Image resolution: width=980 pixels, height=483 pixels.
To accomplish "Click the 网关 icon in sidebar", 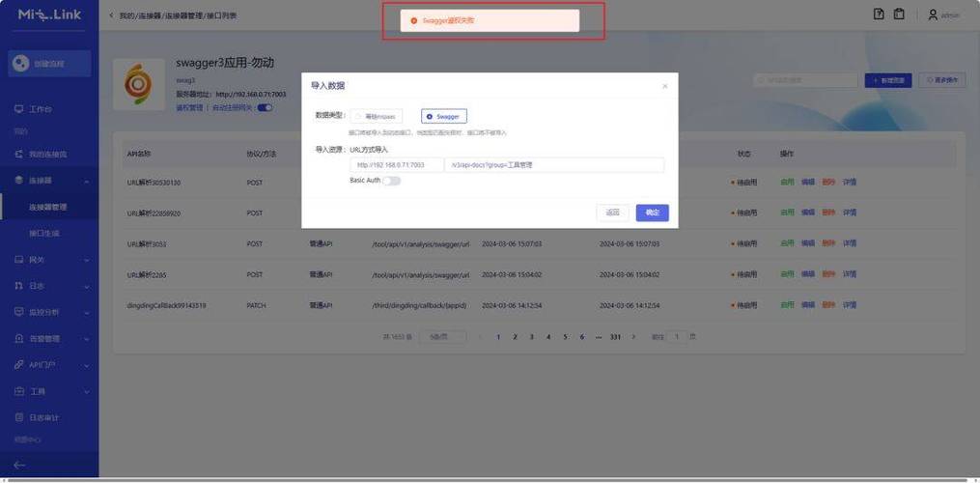I will click(x=18, y=259).
